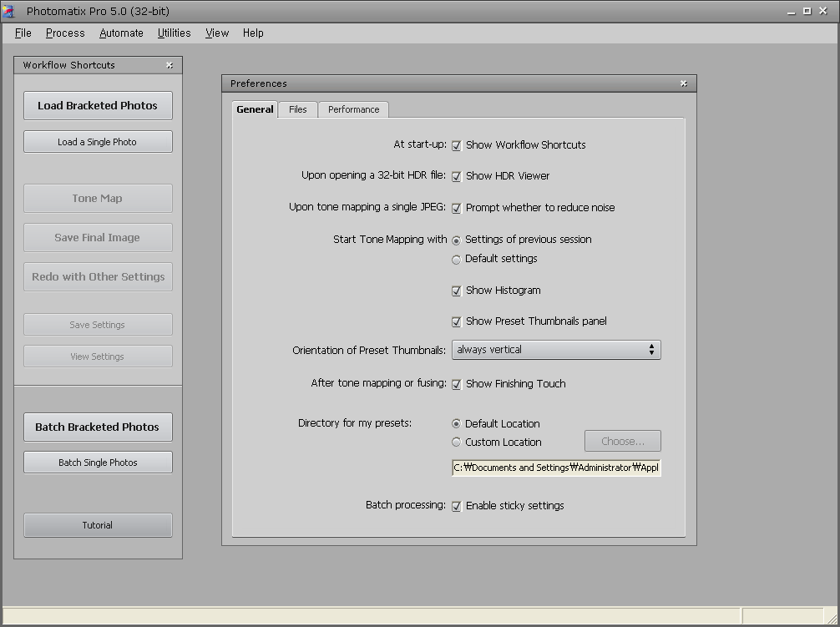Click the View Settings button
This screenshot has width=840, height=627.
tap(98, 356)
